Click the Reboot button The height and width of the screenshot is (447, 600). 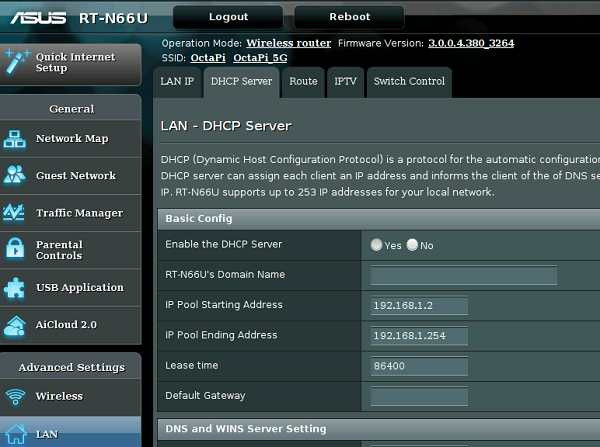pyautogui.click(x=349, y=17)
